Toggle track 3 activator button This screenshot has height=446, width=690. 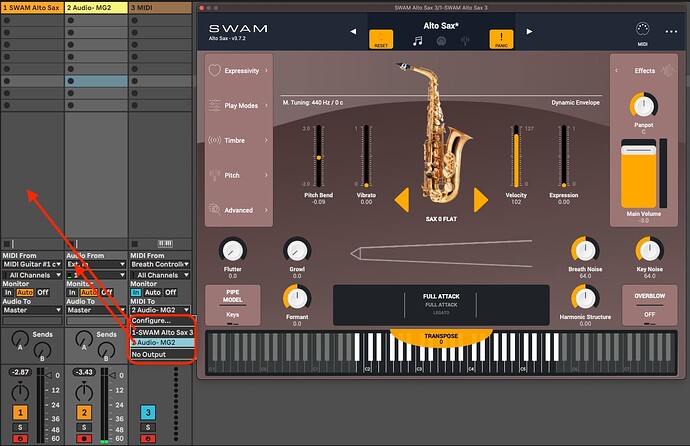pos(148,412)
